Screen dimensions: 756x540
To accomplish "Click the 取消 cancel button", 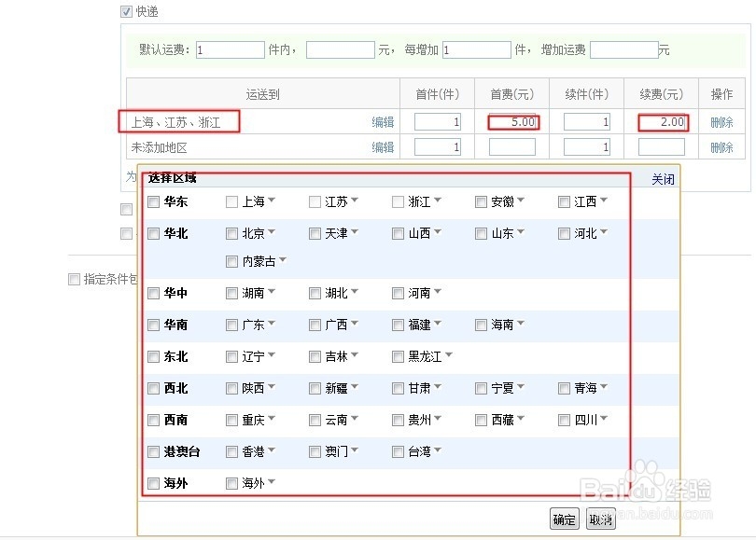I will point(600,519).
